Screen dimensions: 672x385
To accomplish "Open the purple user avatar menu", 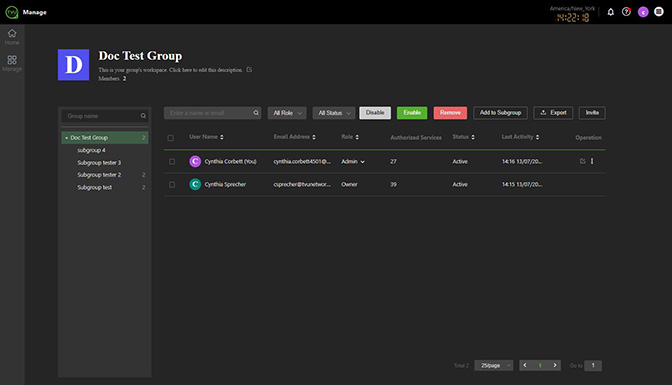I will [x=643, y=12].
